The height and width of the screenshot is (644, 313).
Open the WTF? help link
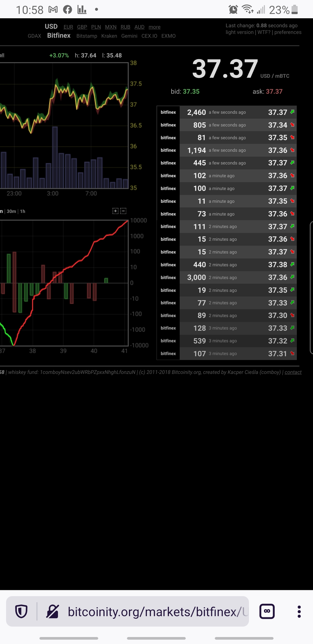tap(264, 32)
